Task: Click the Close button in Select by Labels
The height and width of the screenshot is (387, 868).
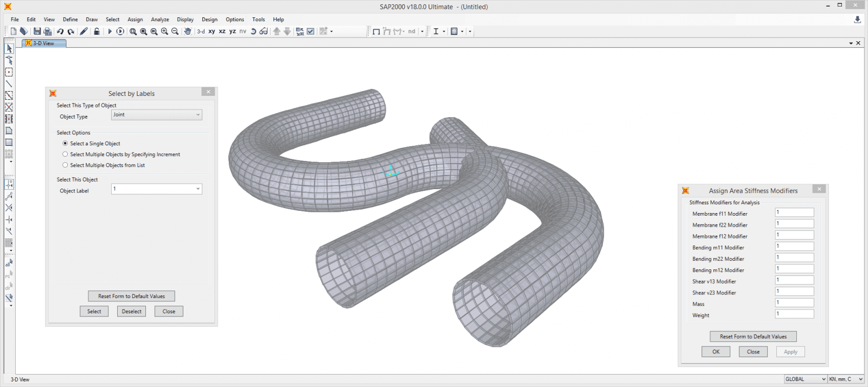Action: (x=169, y=311)
